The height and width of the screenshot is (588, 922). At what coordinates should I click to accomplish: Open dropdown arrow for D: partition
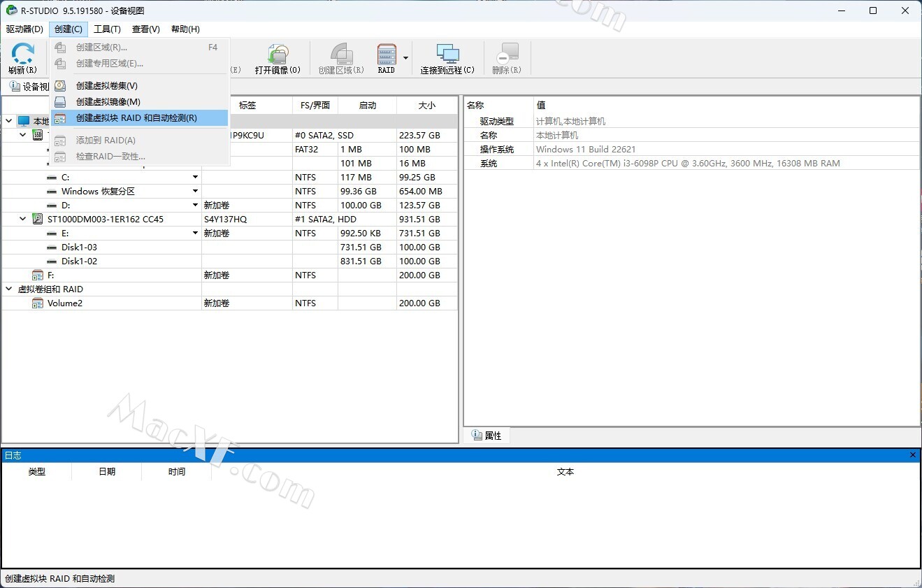point(195,205)
